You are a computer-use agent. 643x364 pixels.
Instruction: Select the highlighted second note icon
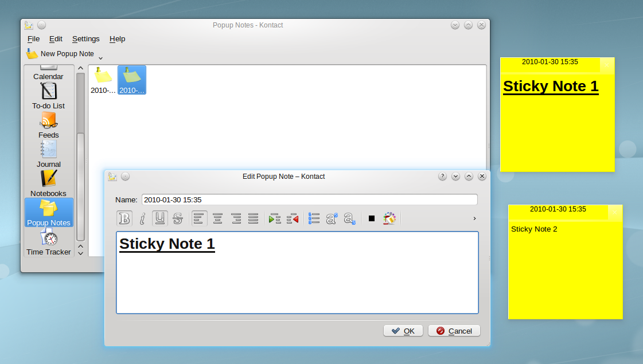(132, 80)
